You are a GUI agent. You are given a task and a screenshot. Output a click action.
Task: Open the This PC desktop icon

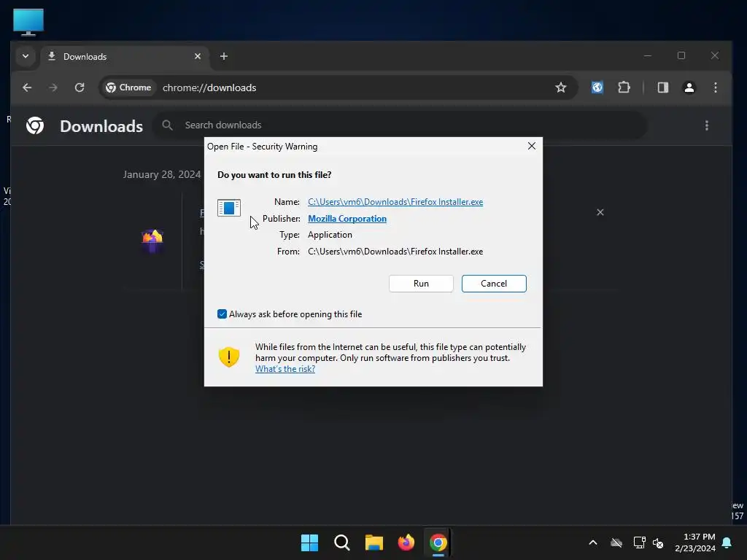[x=28, y=22]
